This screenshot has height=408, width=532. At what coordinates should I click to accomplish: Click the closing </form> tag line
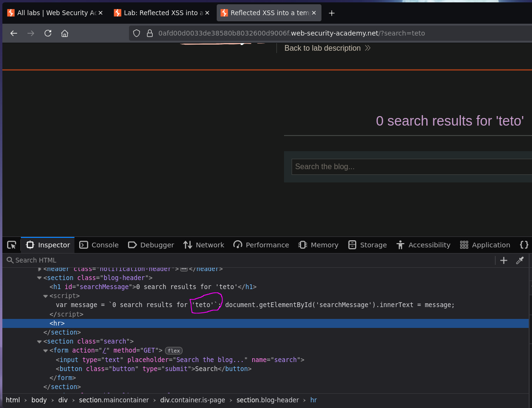point(63,378)
